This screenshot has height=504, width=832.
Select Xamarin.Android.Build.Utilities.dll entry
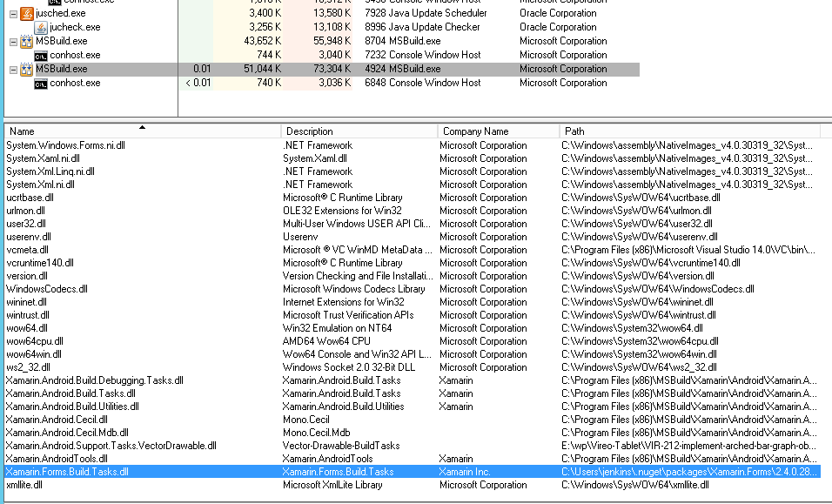72,407
